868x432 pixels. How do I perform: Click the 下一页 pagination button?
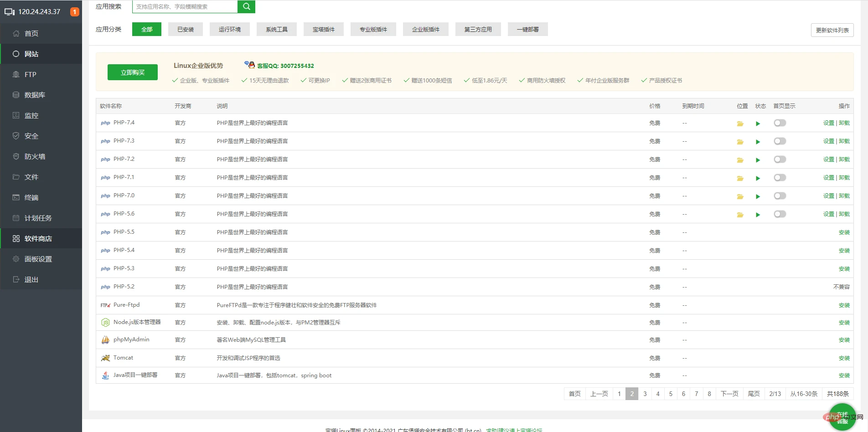point(729,394)
